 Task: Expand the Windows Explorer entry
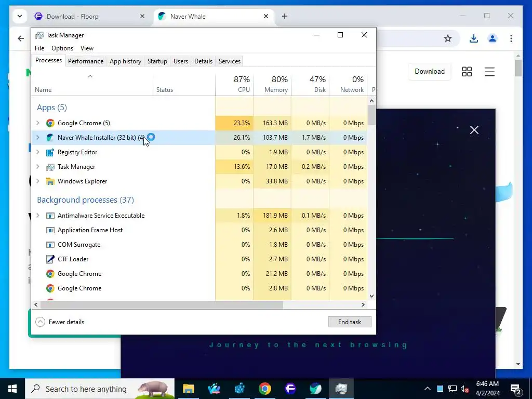click(38, 181)
